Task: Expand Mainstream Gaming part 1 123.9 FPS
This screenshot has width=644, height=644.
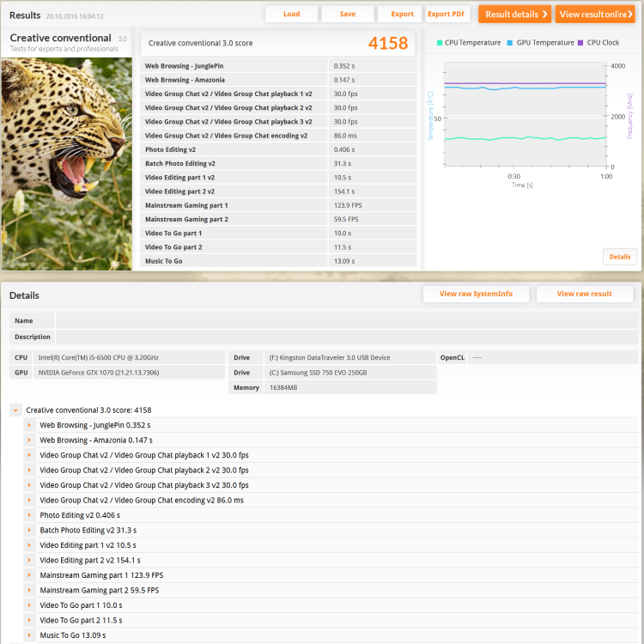Action: click(29, 575)
